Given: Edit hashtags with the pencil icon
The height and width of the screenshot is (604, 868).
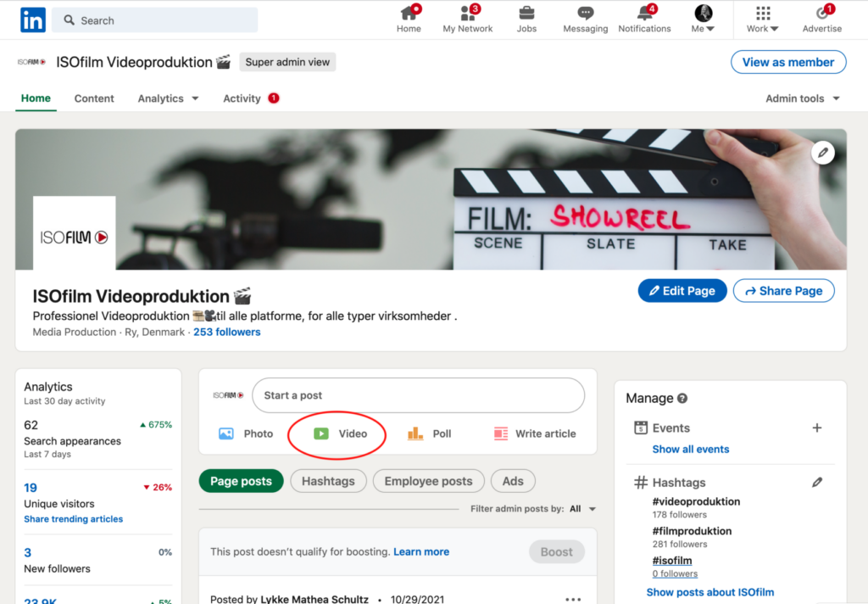Looking at the screenshot, I should [x=817, y=483].
